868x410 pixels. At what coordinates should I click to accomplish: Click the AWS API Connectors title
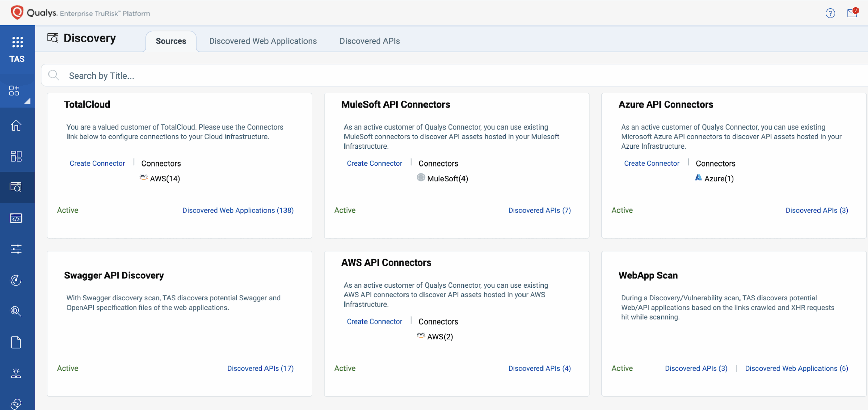pyautogui.click(x=386, y=262)
